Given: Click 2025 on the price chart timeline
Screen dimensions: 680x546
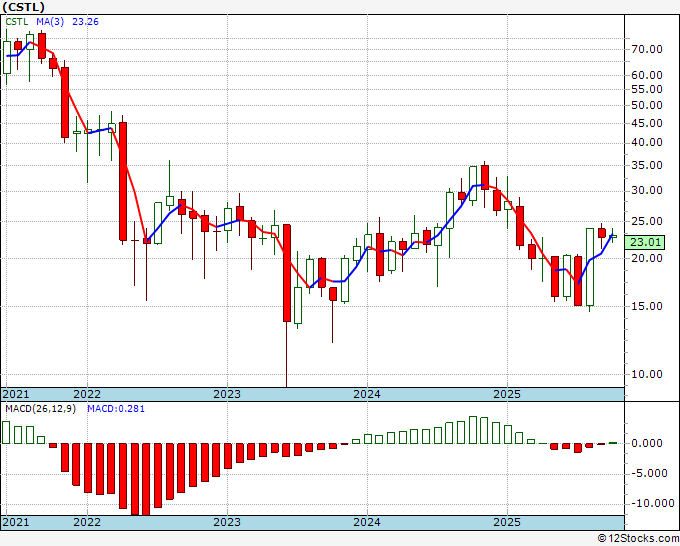Looking at the screenshot, I should pos(507,394).
